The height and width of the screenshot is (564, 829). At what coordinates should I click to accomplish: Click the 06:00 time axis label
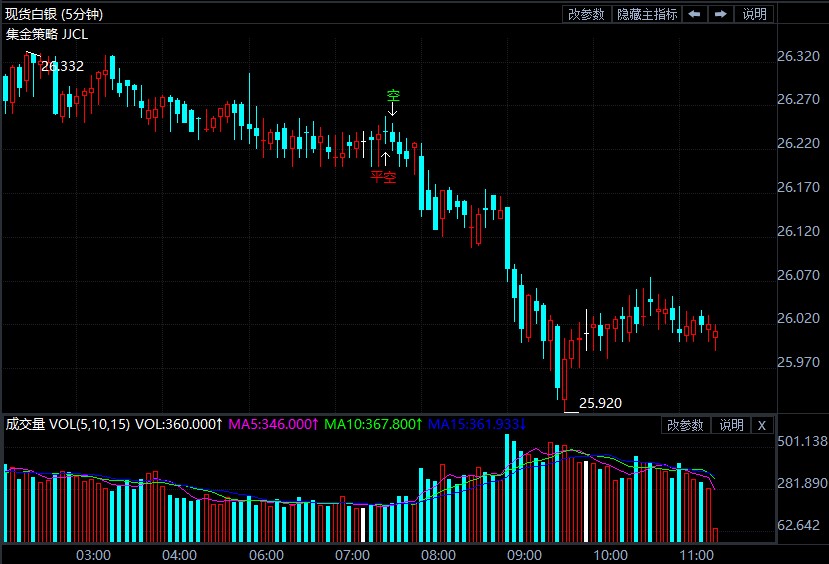(266, 556)
